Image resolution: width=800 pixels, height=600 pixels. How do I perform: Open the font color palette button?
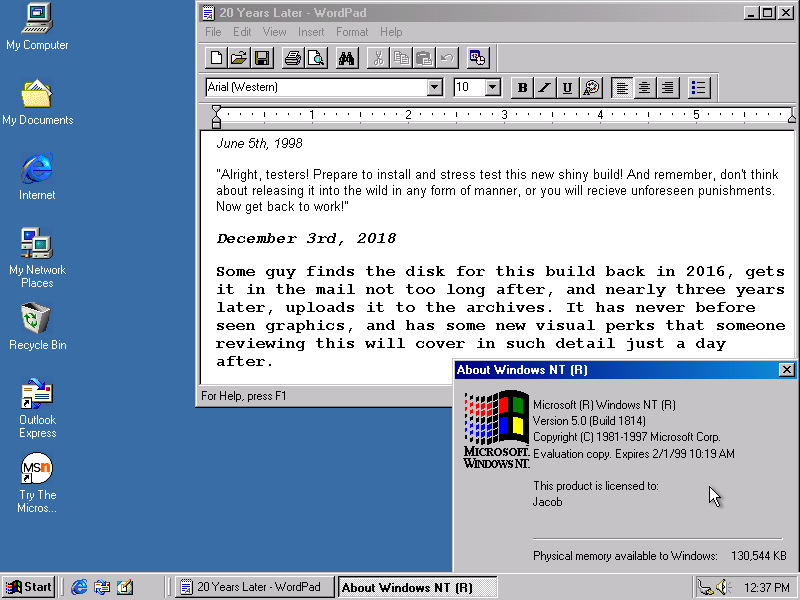[x=591, y=88]
